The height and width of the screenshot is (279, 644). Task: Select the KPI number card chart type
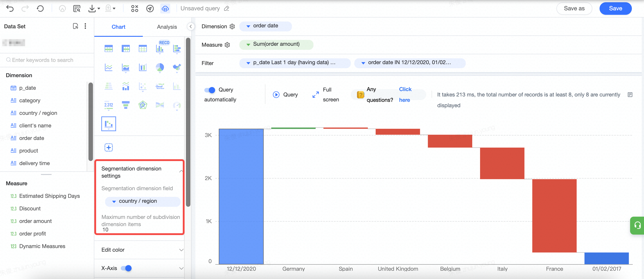tap(108, 105)
